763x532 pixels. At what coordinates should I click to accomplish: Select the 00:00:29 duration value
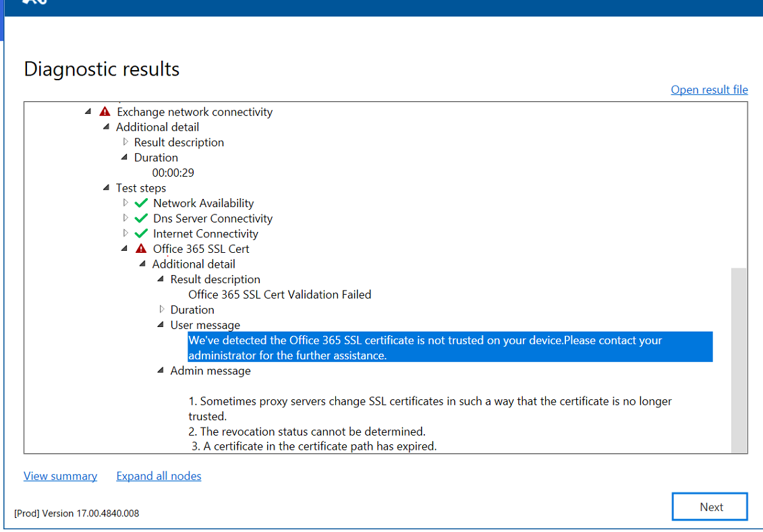173,173
